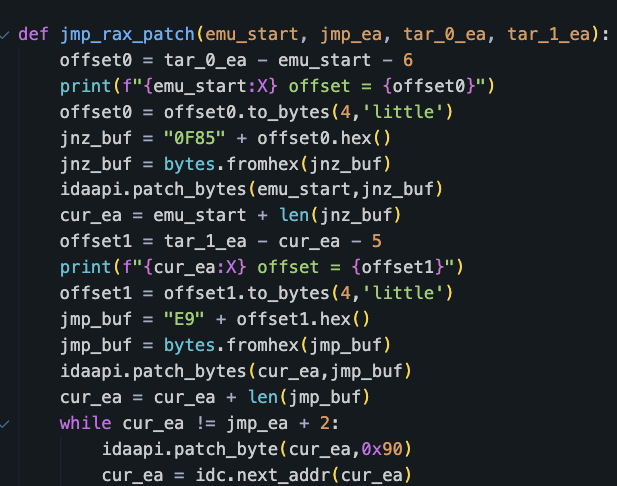Select emu_start parameter in function signature

tap(262, 35)
